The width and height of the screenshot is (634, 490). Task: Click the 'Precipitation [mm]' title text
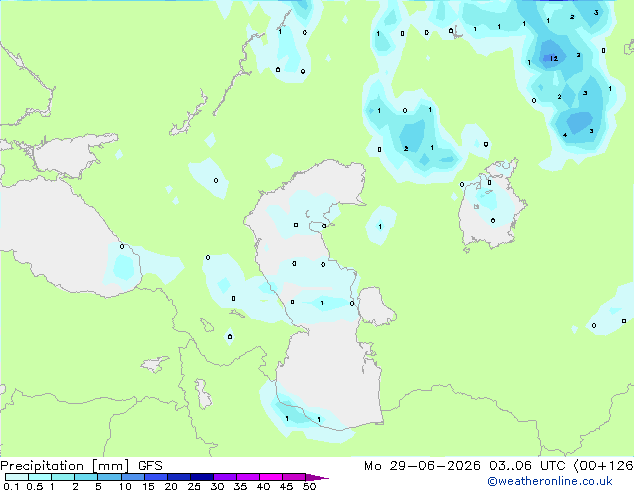pos(65,466)
